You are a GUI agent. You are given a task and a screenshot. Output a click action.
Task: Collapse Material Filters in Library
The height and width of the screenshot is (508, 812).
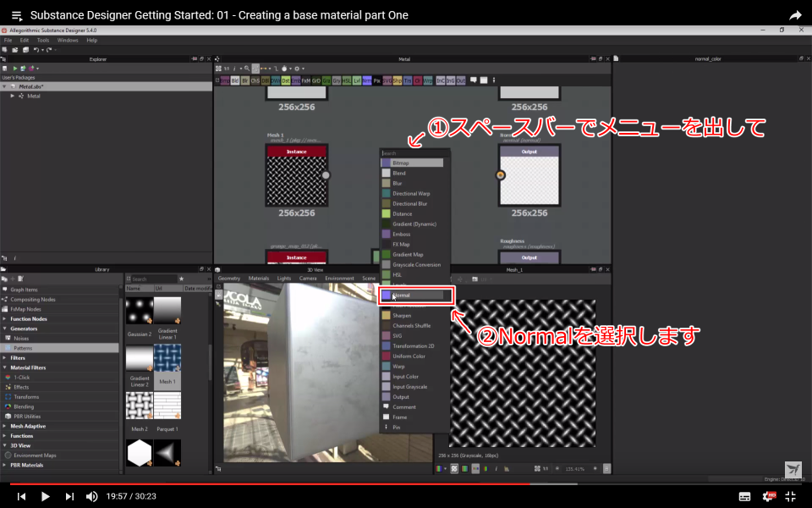[5, 367]
